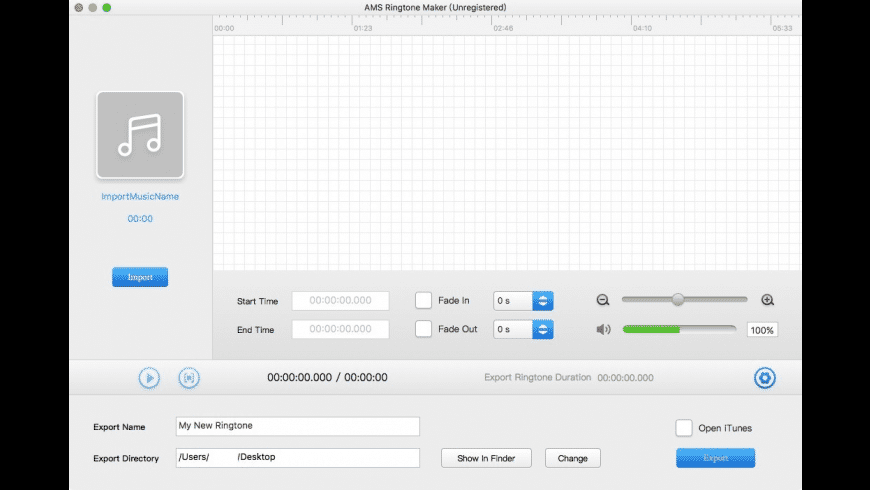Click the Export Directory path field
Viewport: 870px width, 490px height.
298,458
